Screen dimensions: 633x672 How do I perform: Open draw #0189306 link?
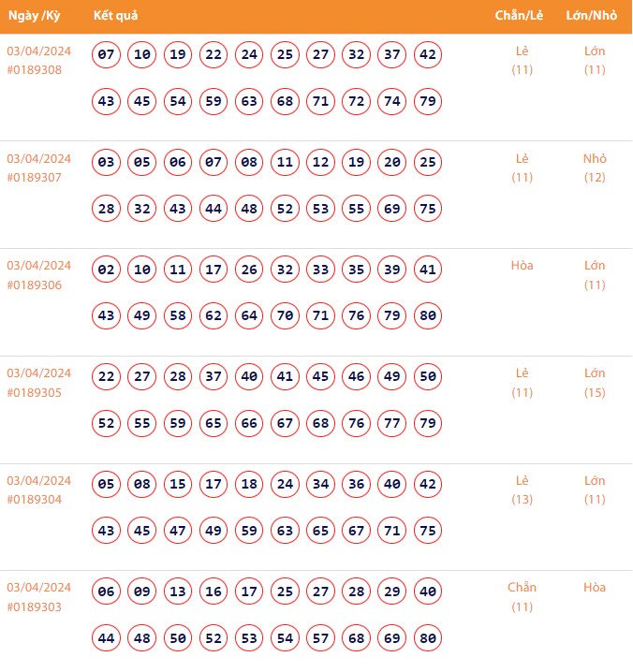click(x=35, y=285)
